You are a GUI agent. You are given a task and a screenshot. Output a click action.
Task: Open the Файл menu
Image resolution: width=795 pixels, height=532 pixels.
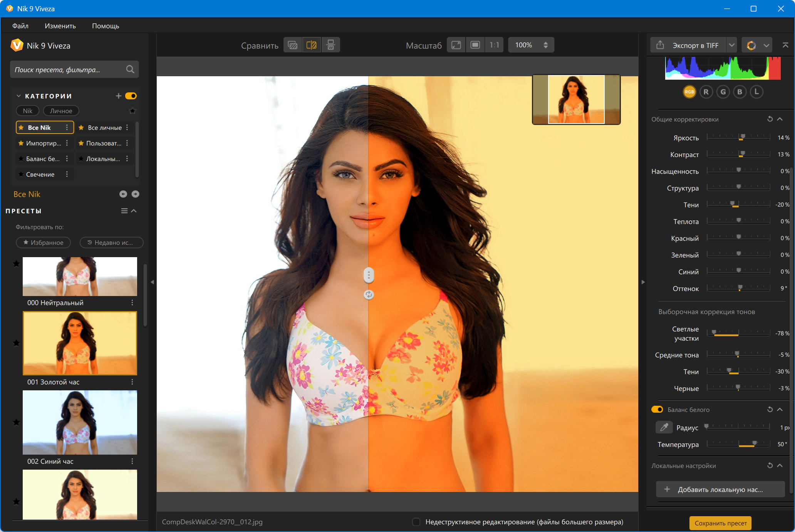20,26
